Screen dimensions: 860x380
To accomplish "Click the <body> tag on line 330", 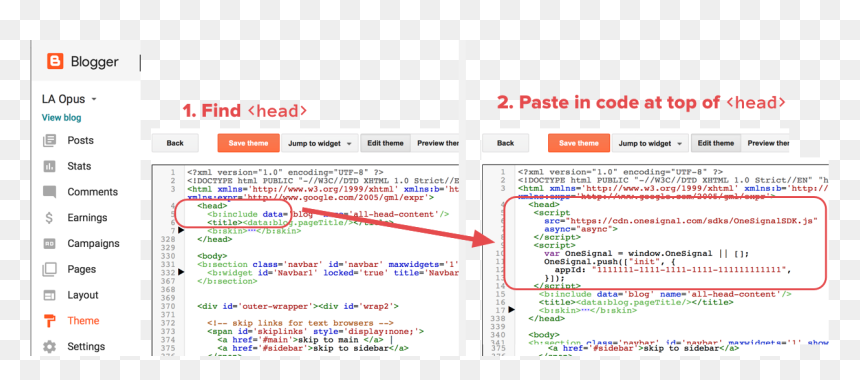I will [x=212, y=256].
